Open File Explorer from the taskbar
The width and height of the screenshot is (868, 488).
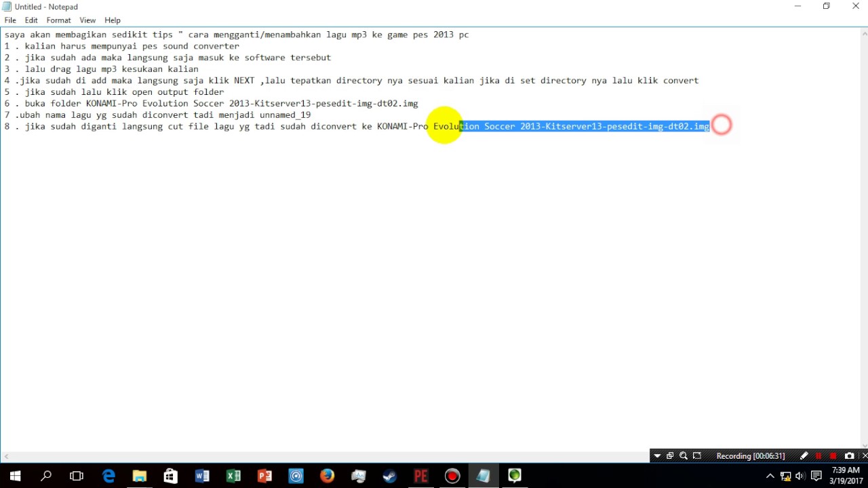(x=140, y=476)
